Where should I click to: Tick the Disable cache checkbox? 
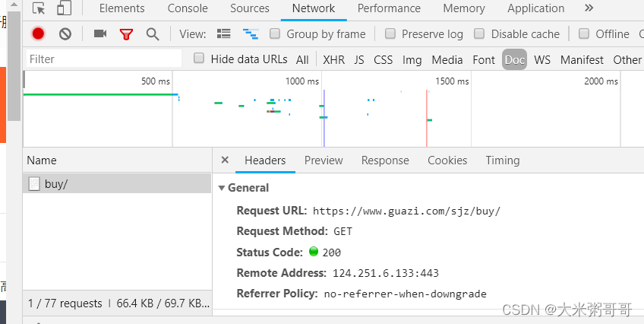479,33
